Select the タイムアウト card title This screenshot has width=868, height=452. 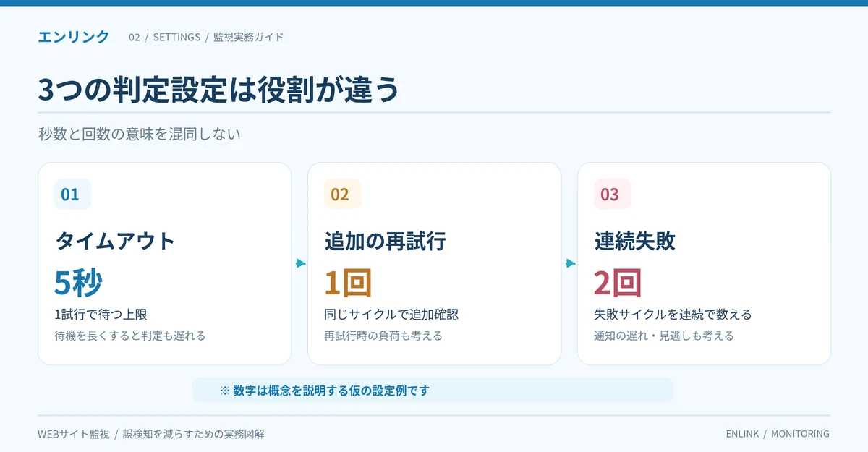(x=115, y=241)
